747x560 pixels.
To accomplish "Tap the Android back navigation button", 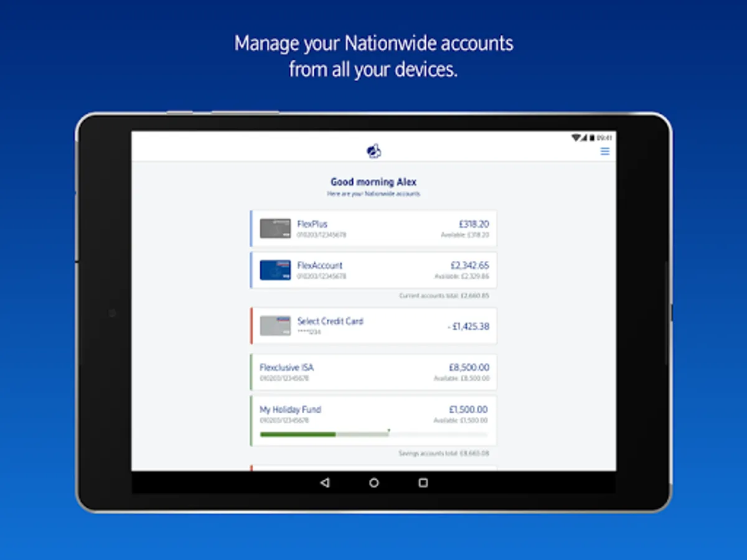I will click(x=324, y=482).
